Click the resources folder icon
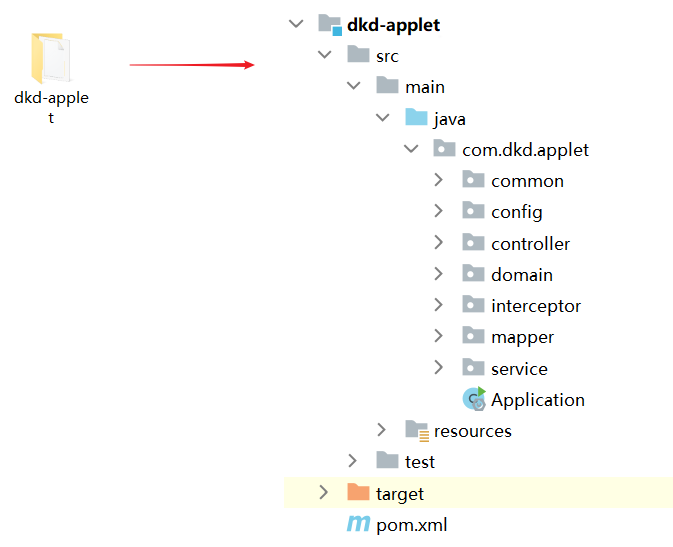The image size is (673, 547). 416,430
